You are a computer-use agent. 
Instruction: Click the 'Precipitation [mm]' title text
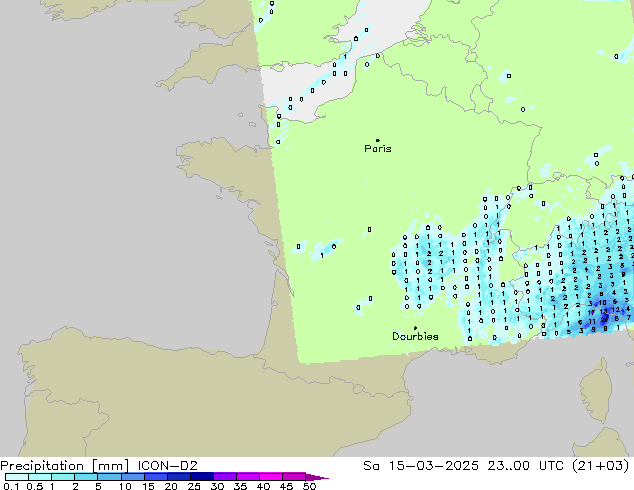pyautogui.click(x=65, y=466)
